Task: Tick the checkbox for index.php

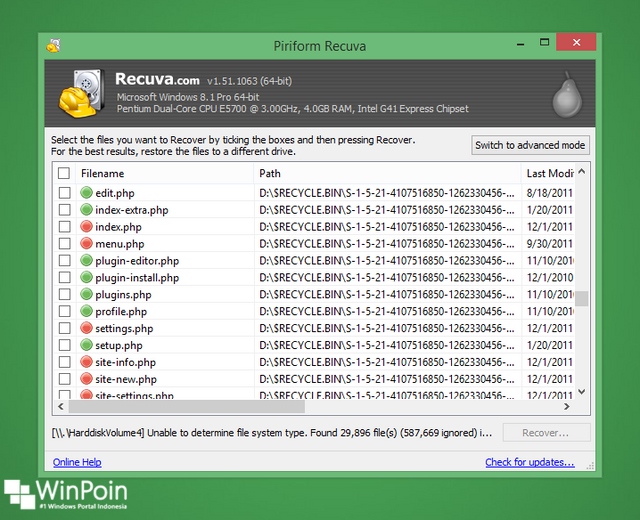Action: (64, 227)
